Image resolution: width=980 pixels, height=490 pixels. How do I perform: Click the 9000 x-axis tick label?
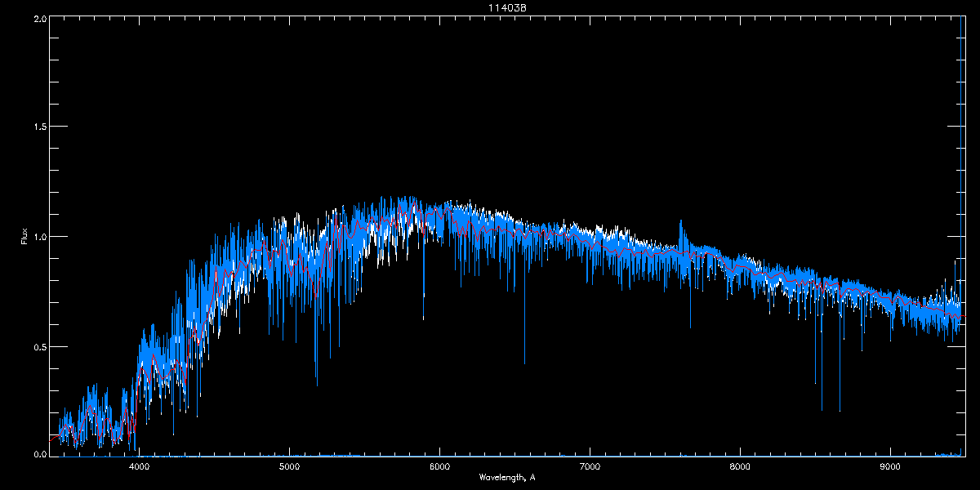890,467
